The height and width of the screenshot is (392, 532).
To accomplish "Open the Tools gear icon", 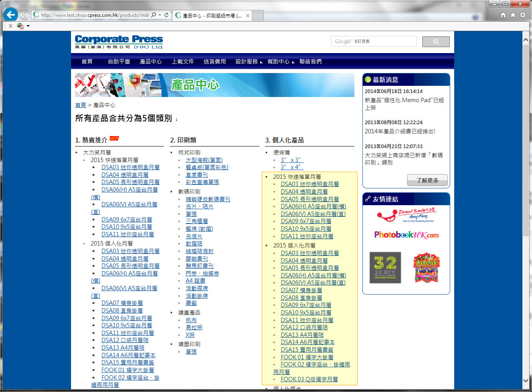I will (523, 15).
